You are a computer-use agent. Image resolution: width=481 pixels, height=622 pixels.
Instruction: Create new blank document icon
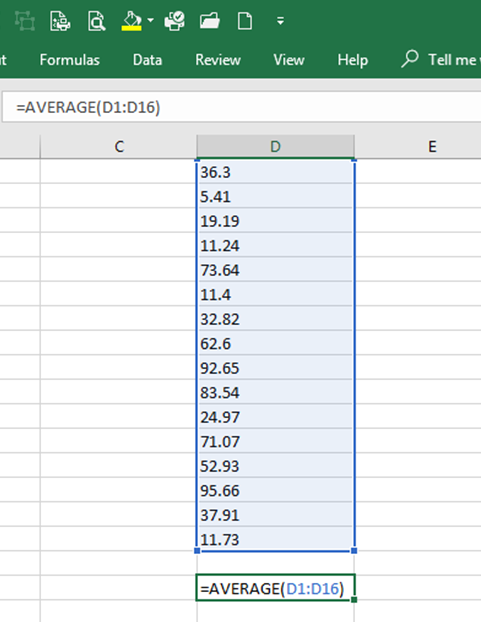tap(245, 21)
